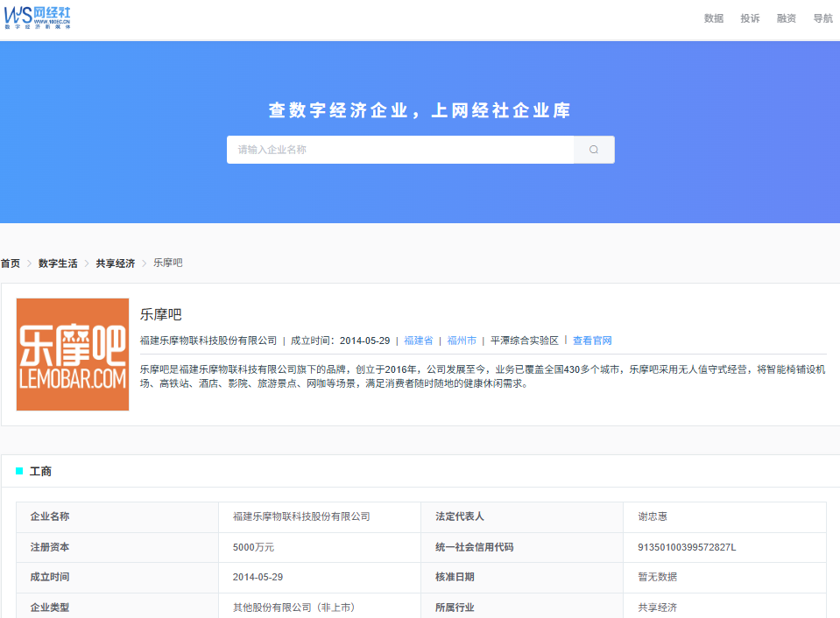This screenshot has width=840, height=618.
Task: Click the 首页 breadcrumb link
Action: [9, 263]
